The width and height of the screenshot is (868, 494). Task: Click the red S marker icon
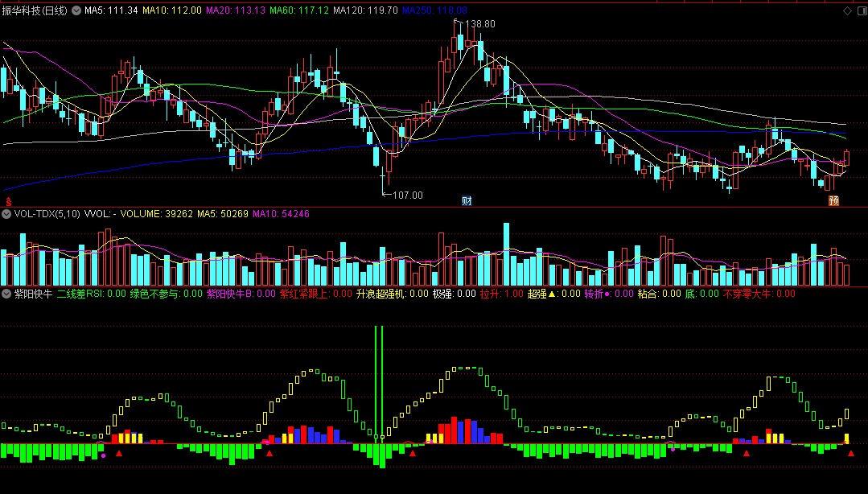coord(8,201)
